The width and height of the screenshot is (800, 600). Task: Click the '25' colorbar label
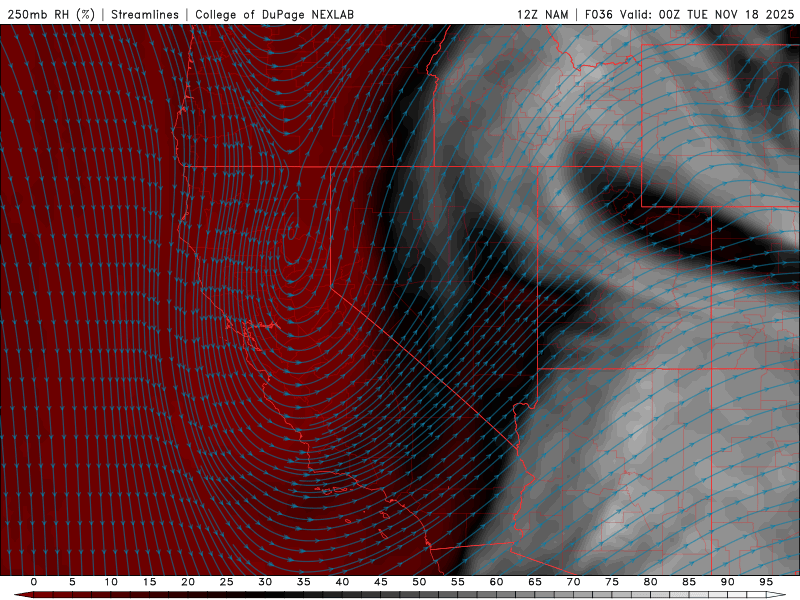pos(227,582)
